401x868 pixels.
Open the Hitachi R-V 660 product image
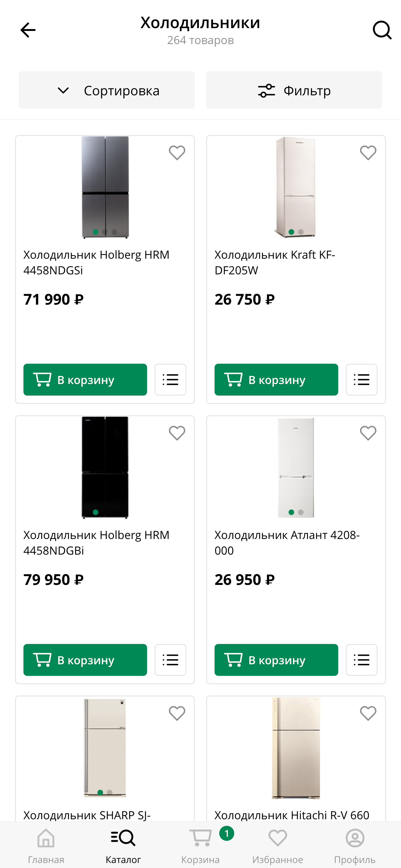pos(296,748)
